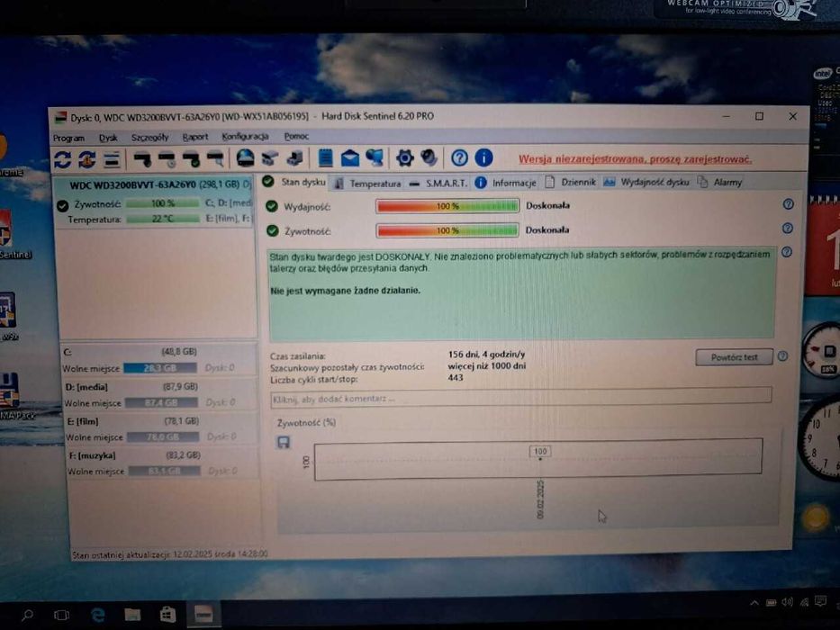This screenshot has width=840, height=630.
Task: Click the help icon beside Powtórz test
Action: (782, 356)
